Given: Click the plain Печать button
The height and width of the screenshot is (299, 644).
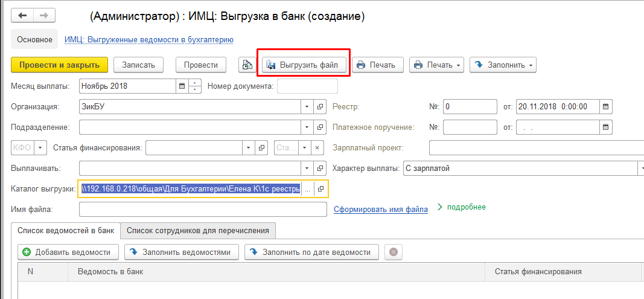Looking at the screenshot, I should (x=378, y=65).
